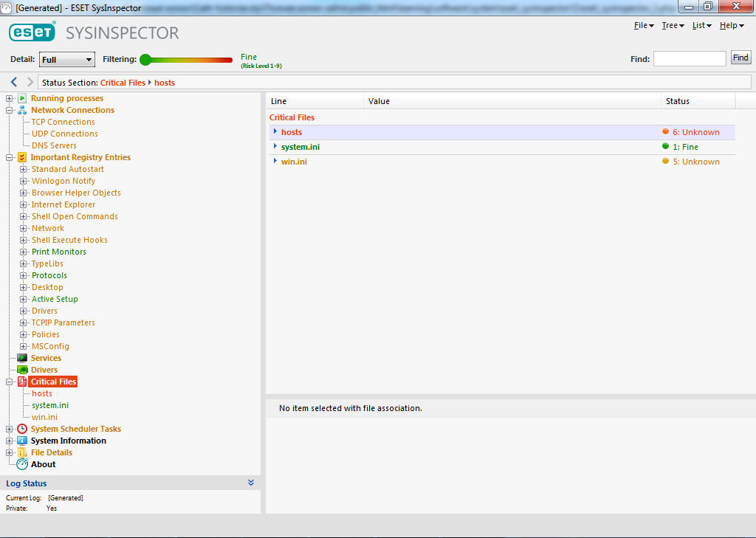
Task: Click the Services icon in tree
Action: coord(22,358)
